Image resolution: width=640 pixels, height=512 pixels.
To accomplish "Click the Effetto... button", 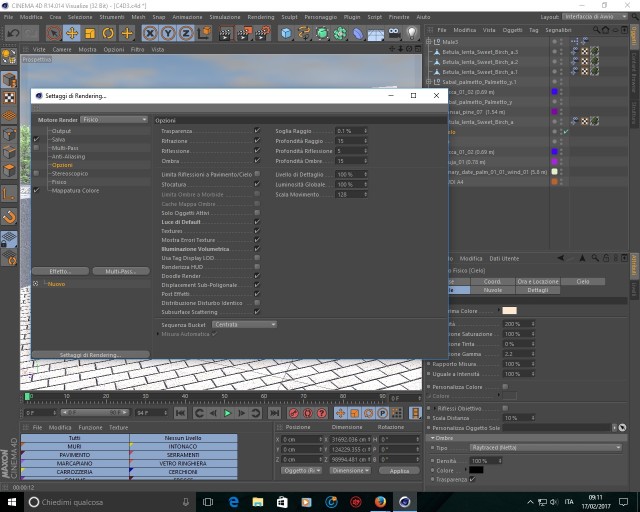I will pyautogui.click(x=60, y=271).
